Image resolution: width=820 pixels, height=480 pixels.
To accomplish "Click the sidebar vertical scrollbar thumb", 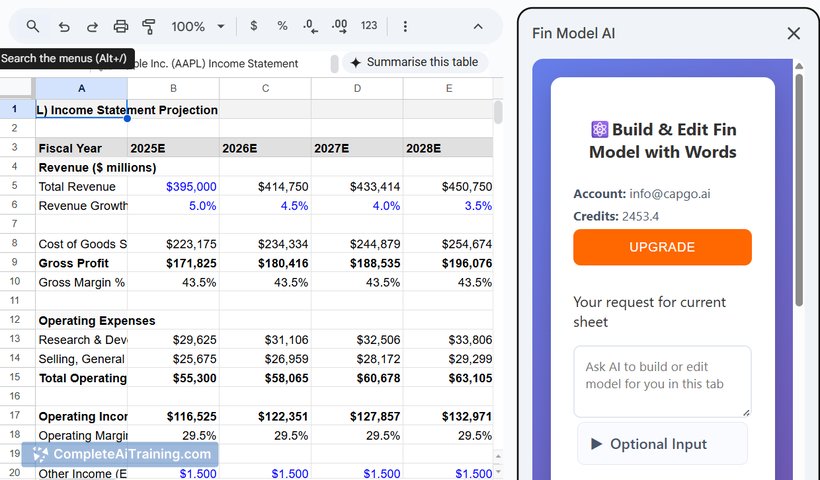I will [x=799, y=190].
